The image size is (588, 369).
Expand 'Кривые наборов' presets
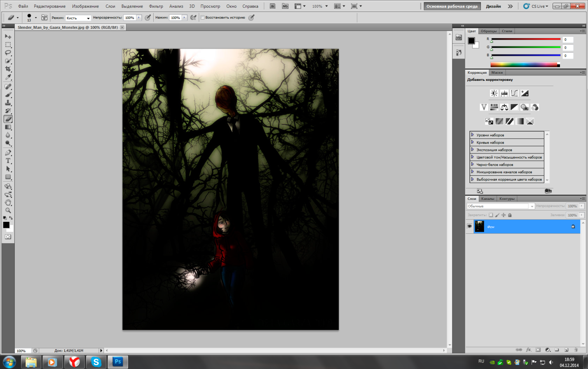tap(472, 142)
